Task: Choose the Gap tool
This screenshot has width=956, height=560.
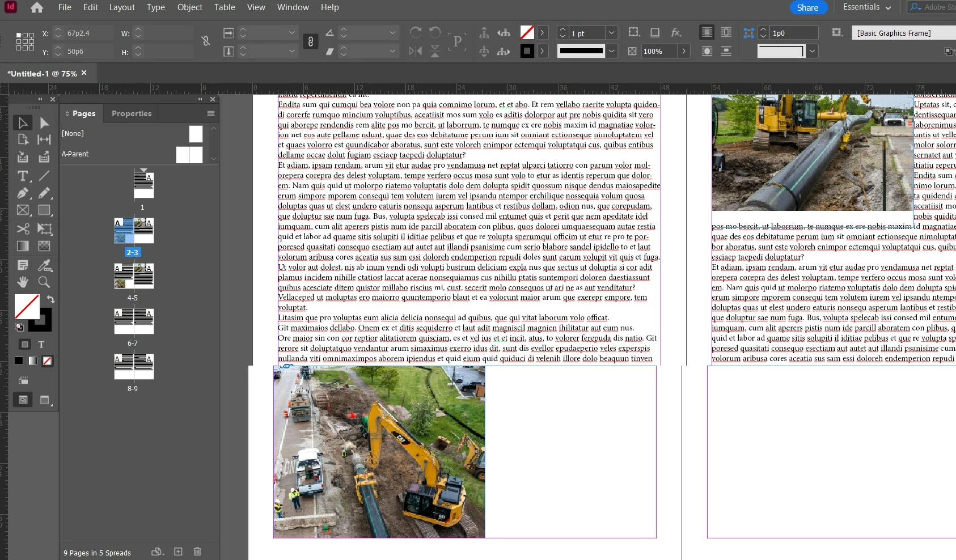Action: pyautogui.click(x=44, y=139)
